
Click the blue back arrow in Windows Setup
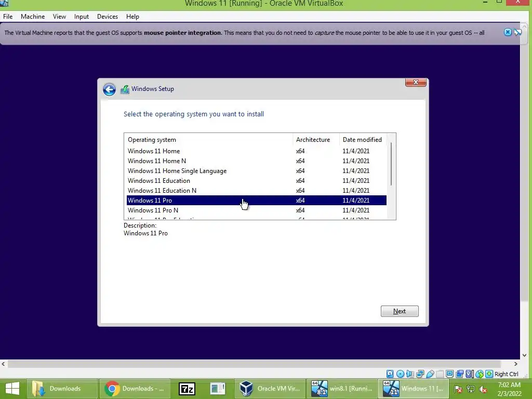pyautogui.click(x=109, y=89)
